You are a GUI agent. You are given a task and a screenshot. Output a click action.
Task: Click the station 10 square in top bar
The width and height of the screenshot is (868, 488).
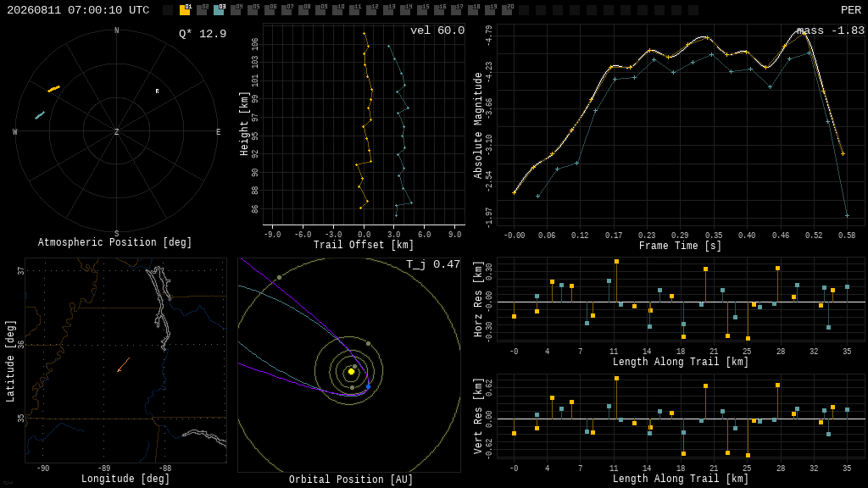coord(337,9)
